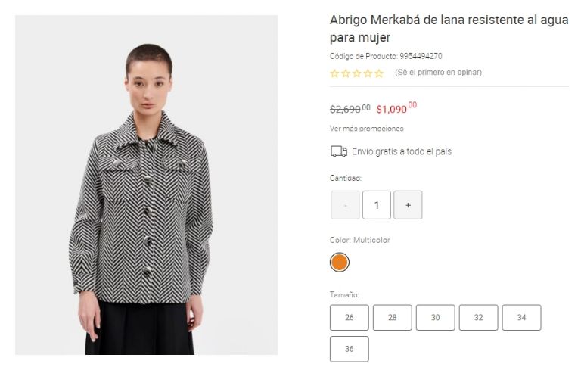Click the fourth rating star
Image resolution: width=581 pixels, height=392 pixels.
pos(368,73)
